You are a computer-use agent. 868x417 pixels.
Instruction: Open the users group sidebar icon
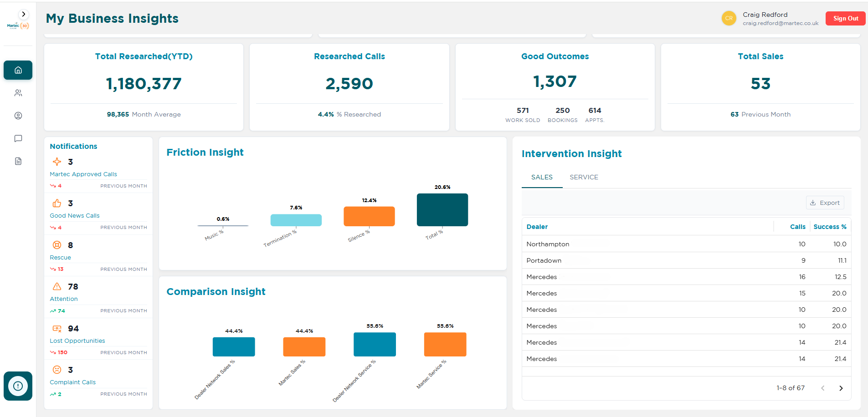[18, 93]
